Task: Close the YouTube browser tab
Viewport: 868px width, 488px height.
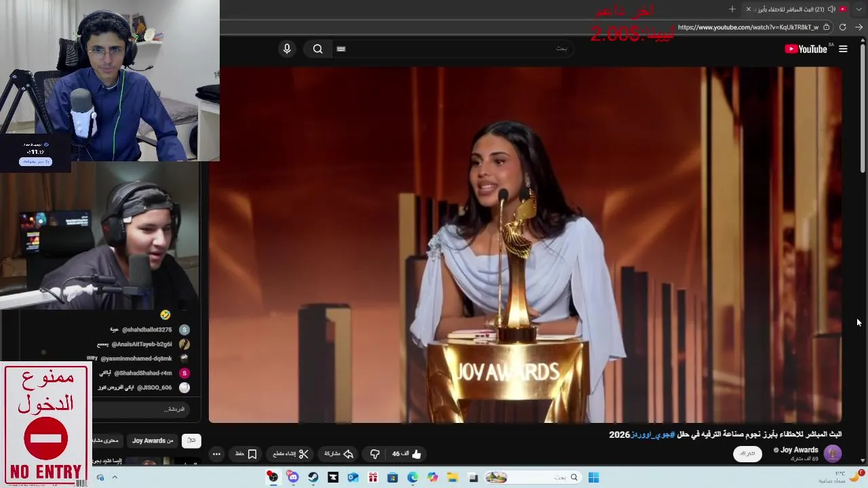Action: (x=749, y=9)
